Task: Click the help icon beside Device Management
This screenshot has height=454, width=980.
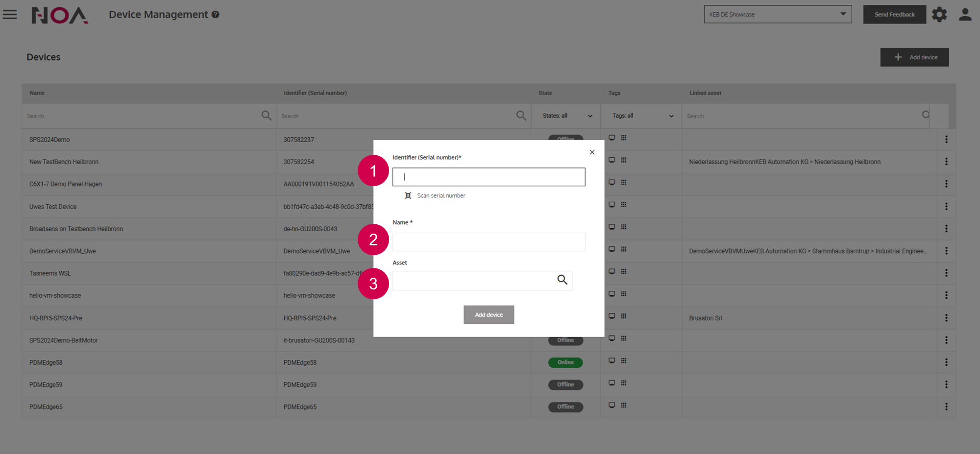Action: (215, 15)
